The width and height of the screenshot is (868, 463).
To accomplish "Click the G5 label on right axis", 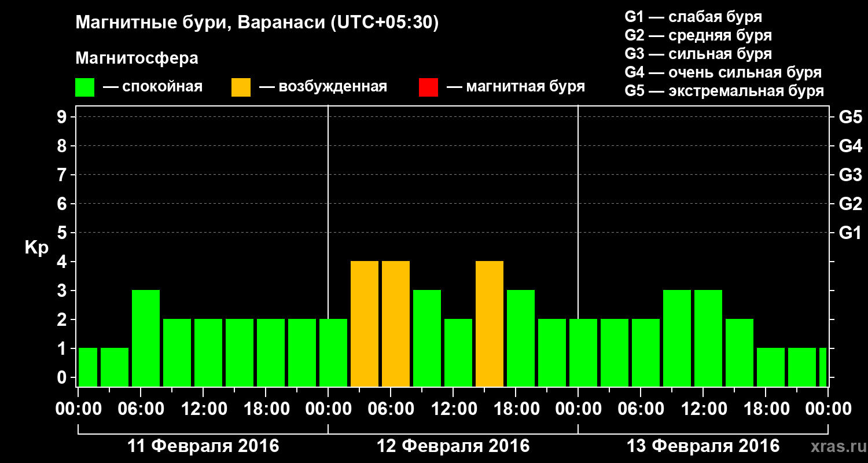I will [x=850, y=117].
